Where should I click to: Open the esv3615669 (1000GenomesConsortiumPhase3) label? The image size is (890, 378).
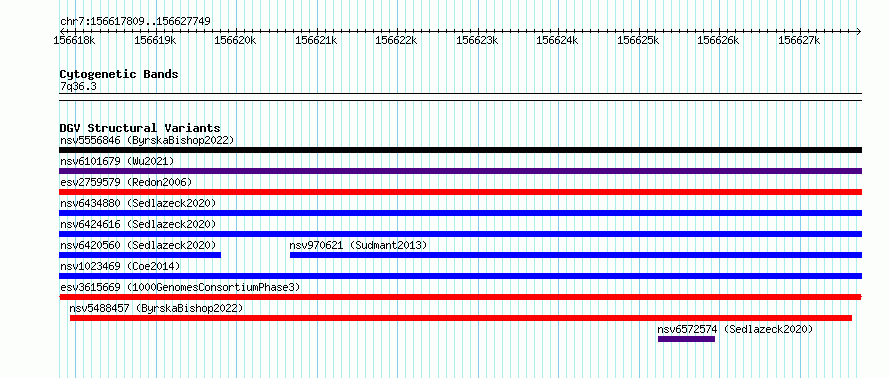tap(180, 287)
